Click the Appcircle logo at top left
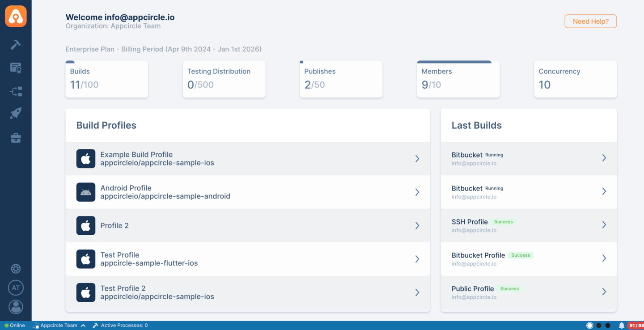Viewport: 644px width, 330px height. pyautogui.click(x=16, y=16)
